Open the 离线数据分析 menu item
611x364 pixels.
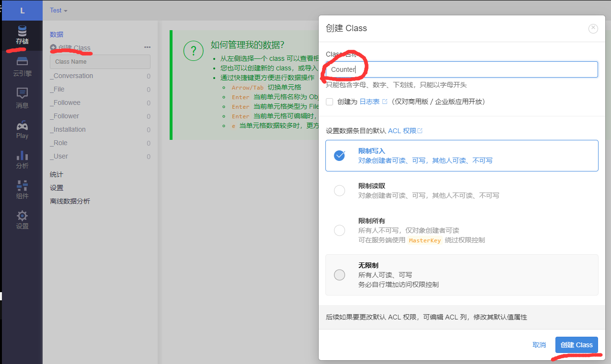[70, 201]
